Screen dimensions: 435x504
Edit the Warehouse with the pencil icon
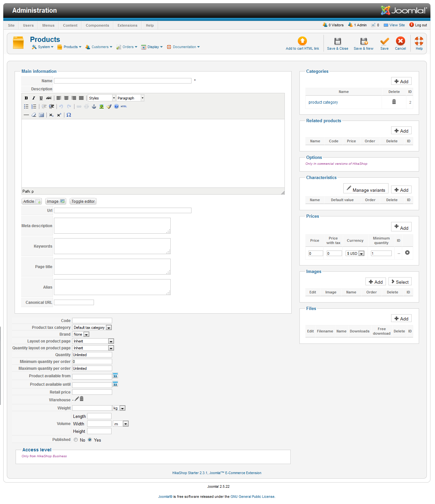click(77, 399)
